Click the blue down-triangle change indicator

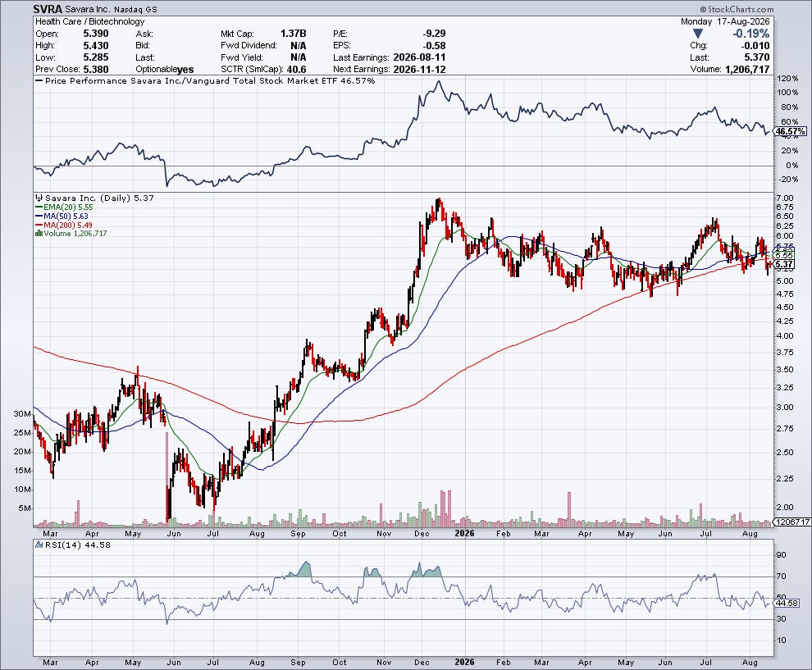[697, 34]
